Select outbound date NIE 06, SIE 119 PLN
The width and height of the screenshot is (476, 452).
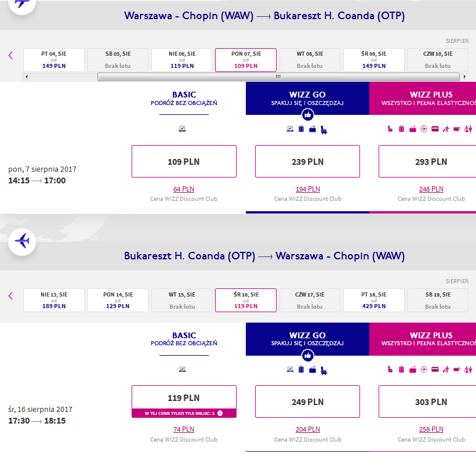(182, 60)
